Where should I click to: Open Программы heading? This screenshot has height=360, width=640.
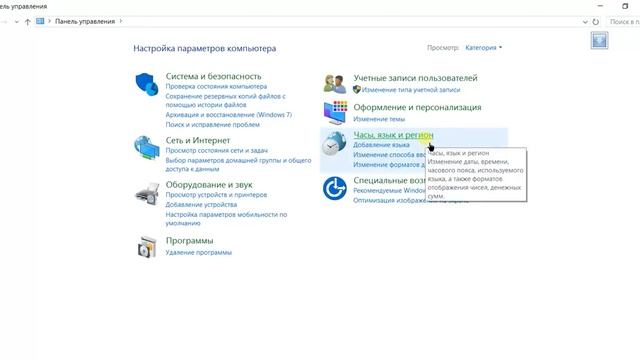pyautogui.click(x=189, y=241)
